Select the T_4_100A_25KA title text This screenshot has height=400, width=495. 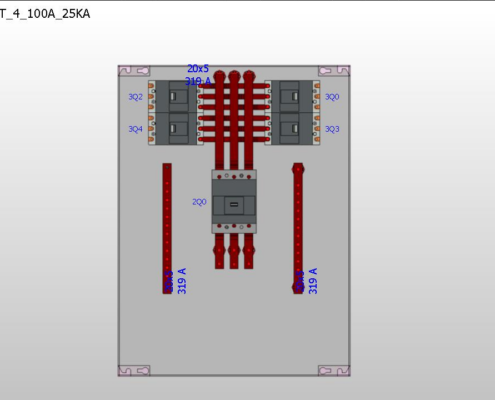coord(45,14)
